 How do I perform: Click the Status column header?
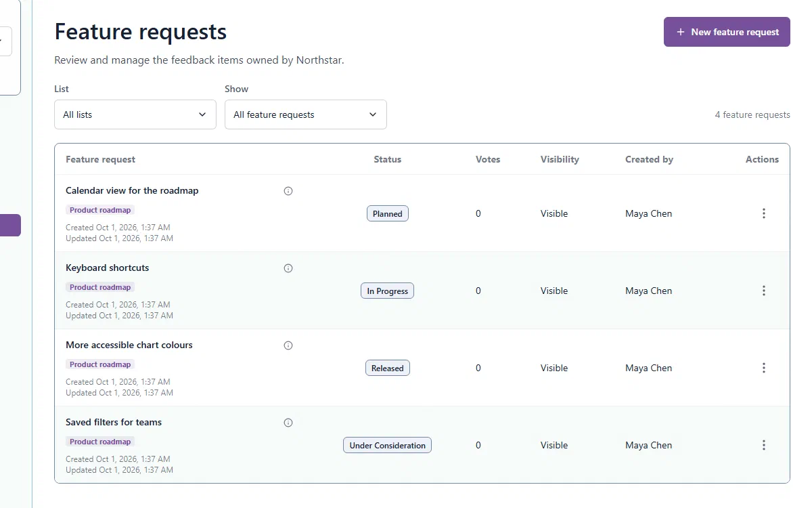(x=388, y=159)
